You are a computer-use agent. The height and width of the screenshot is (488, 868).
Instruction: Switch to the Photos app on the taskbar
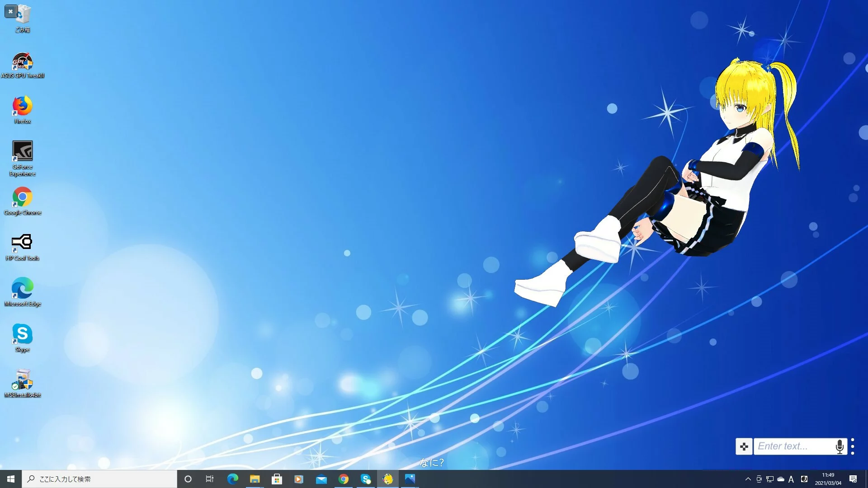410,479
